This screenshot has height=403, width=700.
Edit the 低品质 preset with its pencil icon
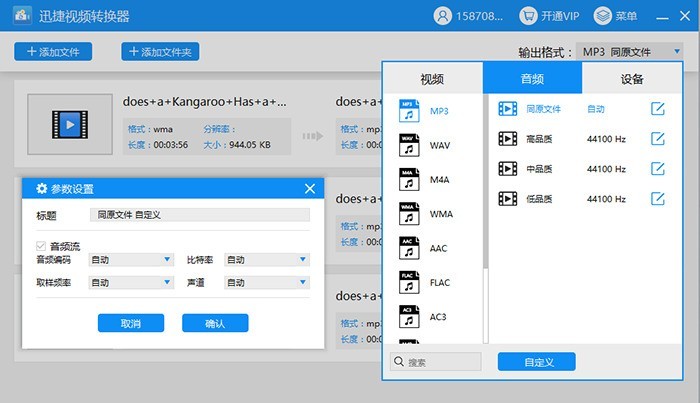coord(658,199)
